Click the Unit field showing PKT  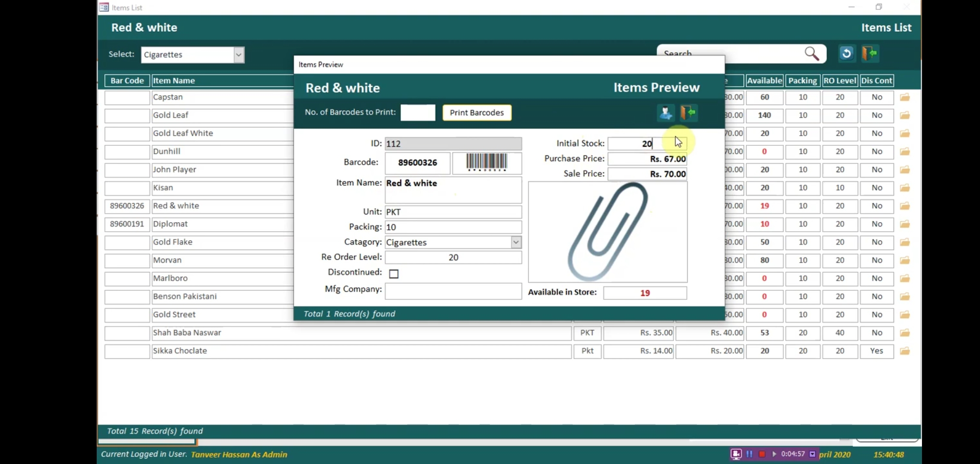(453, 212)
